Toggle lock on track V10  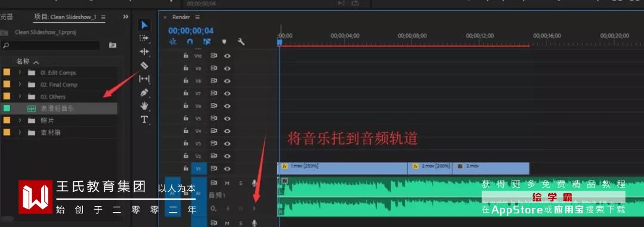coord(186,55)
